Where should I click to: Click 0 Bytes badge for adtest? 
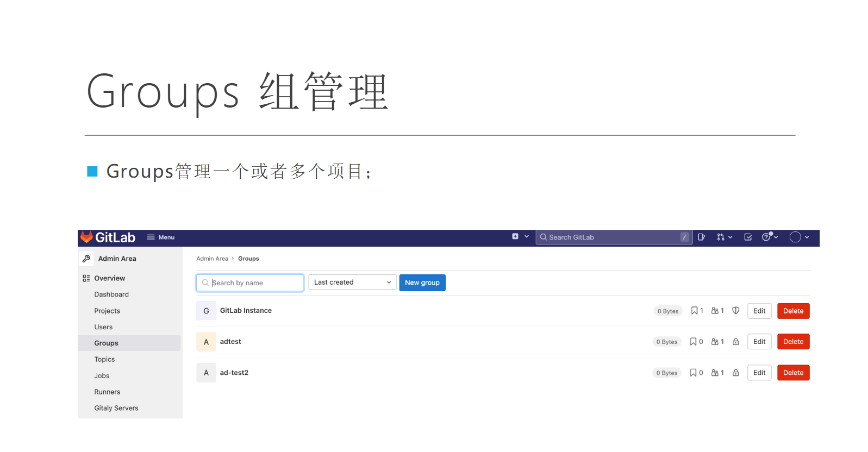click(667, 342)
